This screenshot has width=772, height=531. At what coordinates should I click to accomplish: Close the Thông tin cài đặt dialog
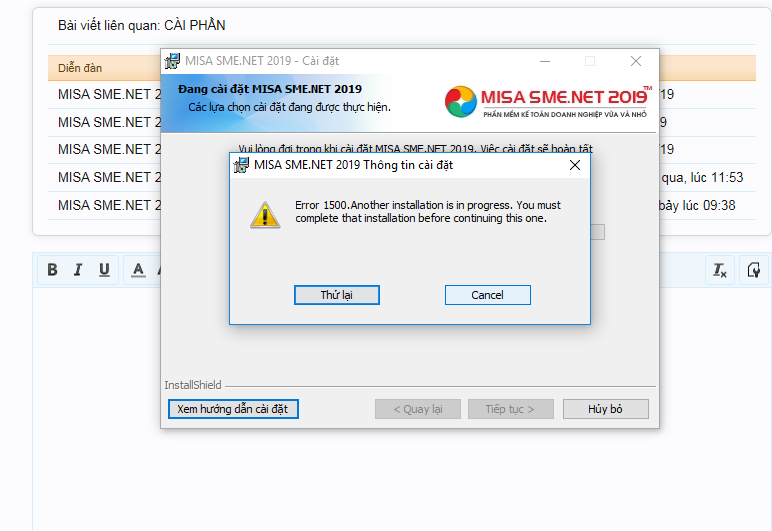click(575, 165)
